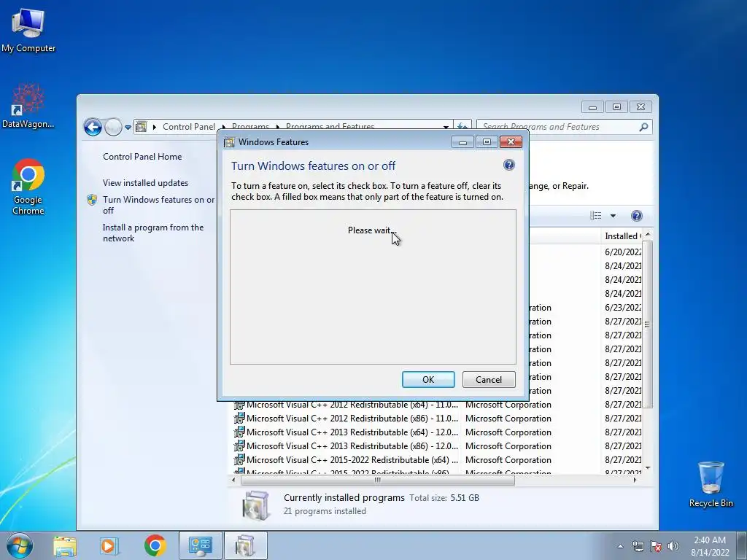Screen dimensions: 747x560
Task: Maximize the Windows Features dialog
Action: click(487, 142)
